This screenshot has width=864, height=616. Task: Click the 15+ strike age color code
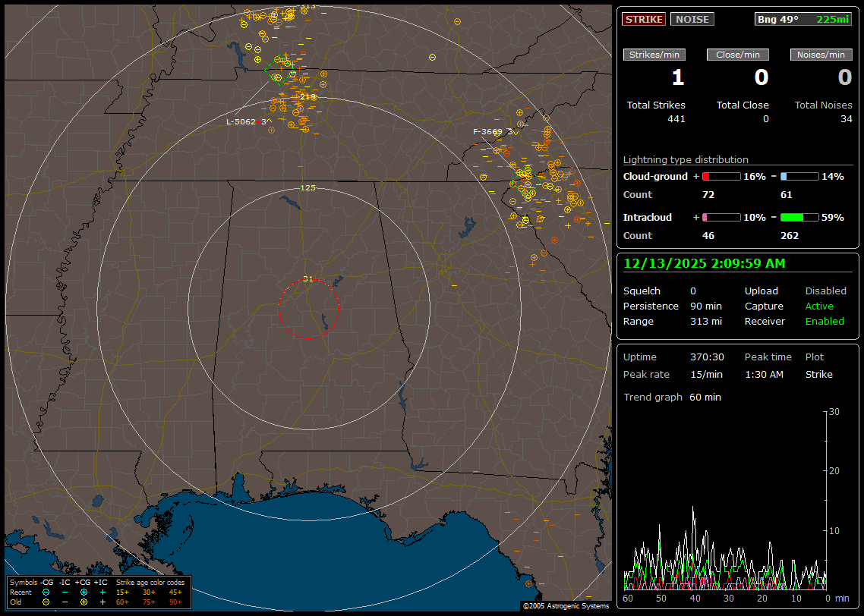pyautogui.click(x=122, y=592)
